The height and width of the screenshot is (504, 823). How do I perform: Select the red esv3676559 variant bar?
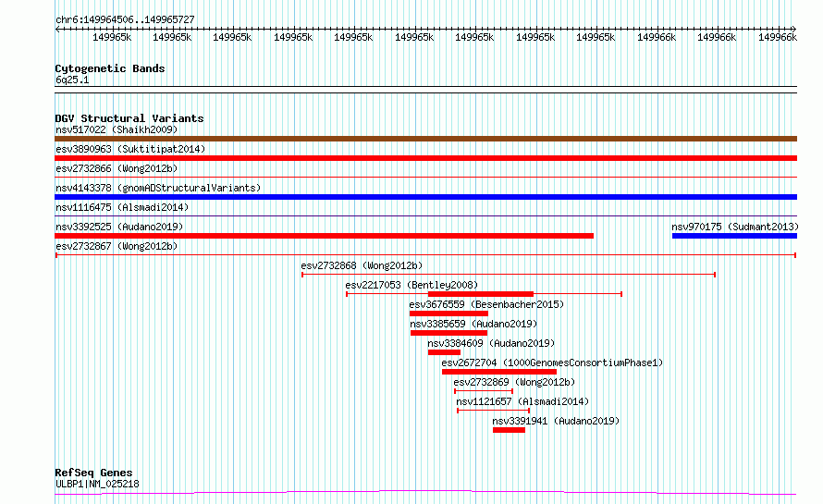448,313
